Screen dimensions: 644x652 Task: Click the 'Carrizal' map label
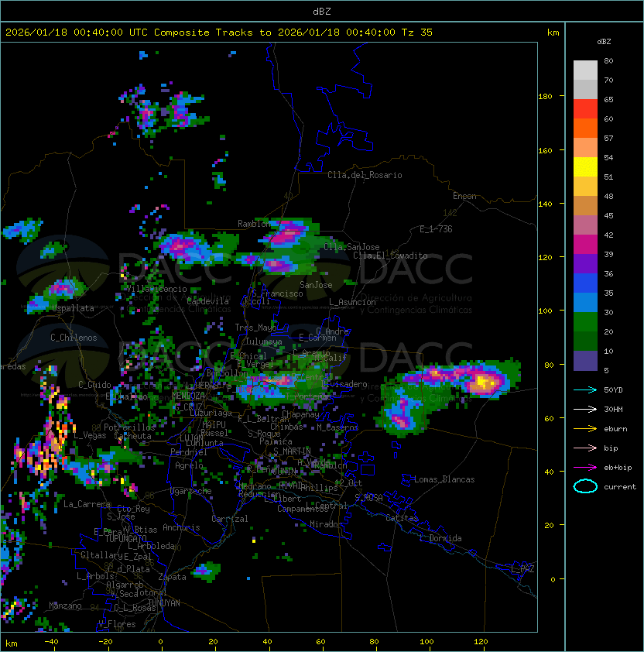[230, 519]
